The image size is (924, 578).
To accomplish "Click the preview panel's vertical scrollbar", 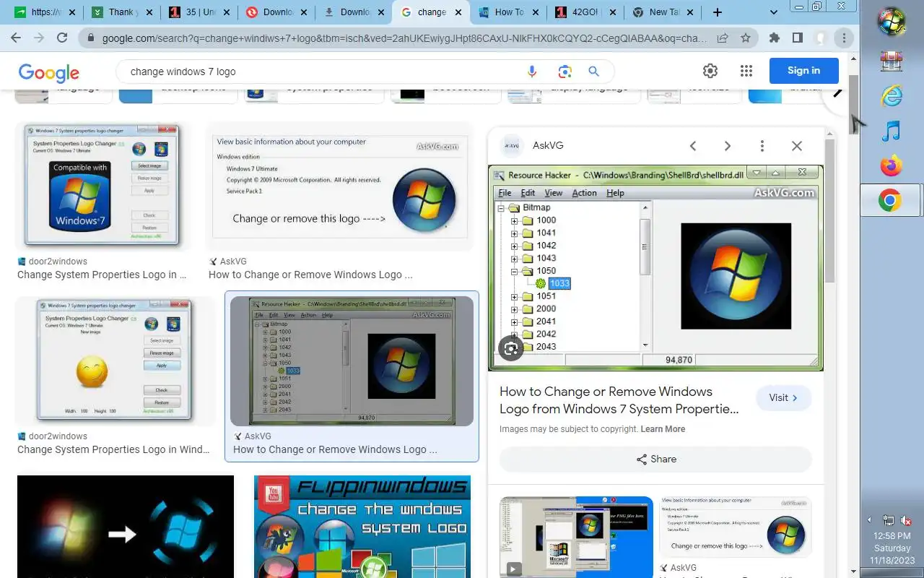I will tap(829, 210).
